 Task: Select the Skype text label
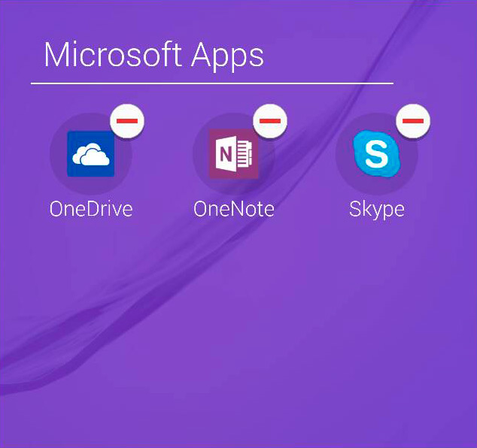pyautogui.click(x=377, y=210)
